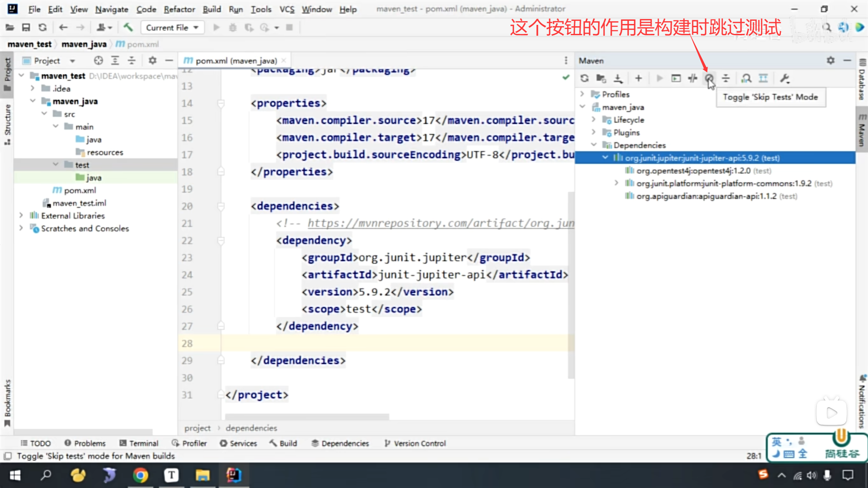Viewport: 868px width, 488px height.
Task: Open the Refactor menu
Action: click(179, 9)
